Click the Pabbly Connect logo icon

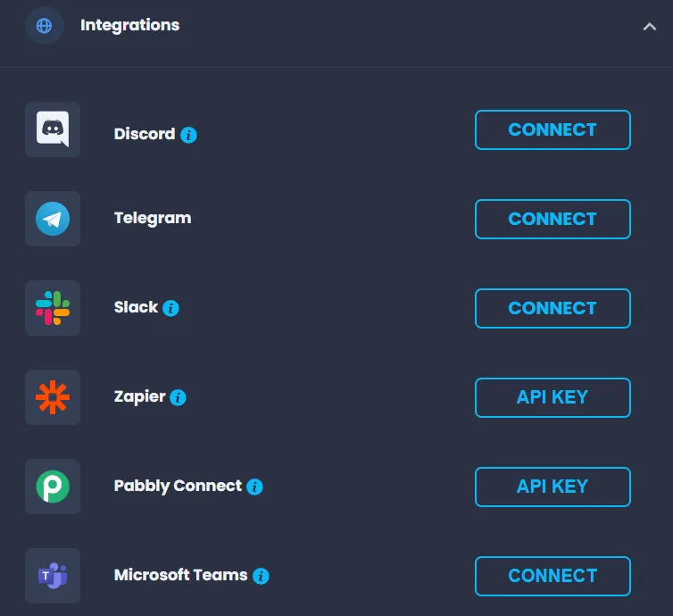(53, 487)
